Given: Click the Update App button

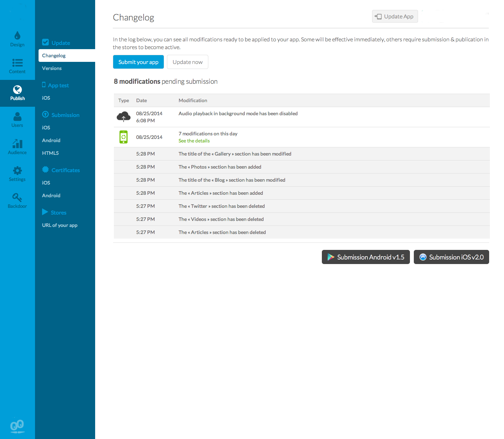Looking at the screenshot, I should coord(395,17).
